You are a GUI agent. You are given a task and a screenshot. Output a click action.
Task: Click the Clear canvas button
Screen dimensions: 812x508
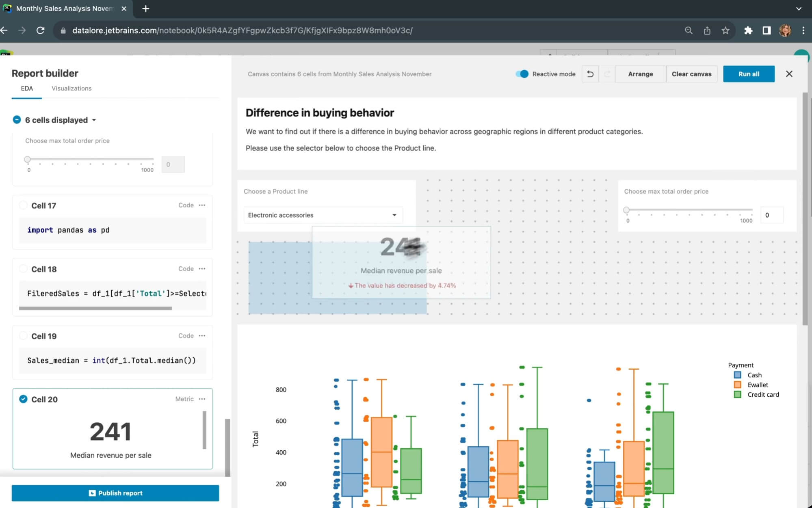(691, 74)
